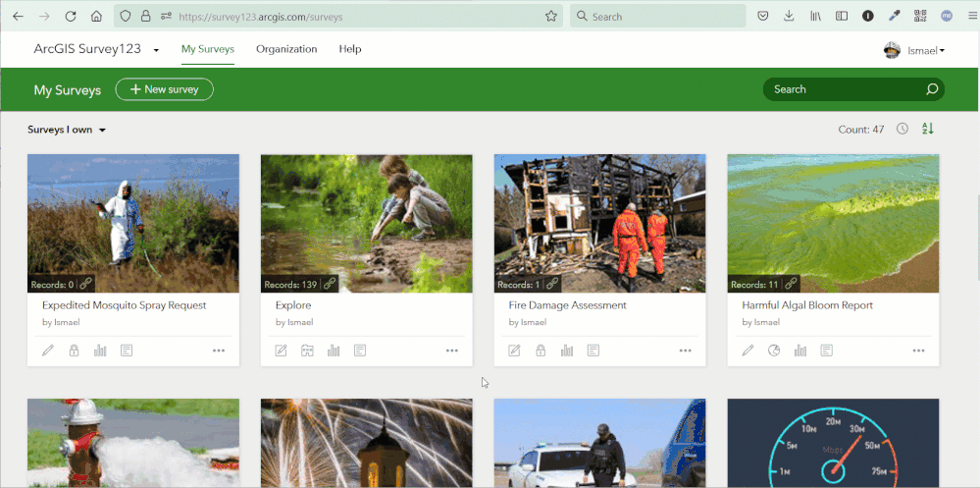Open the Explore survey title

point(293,305)
